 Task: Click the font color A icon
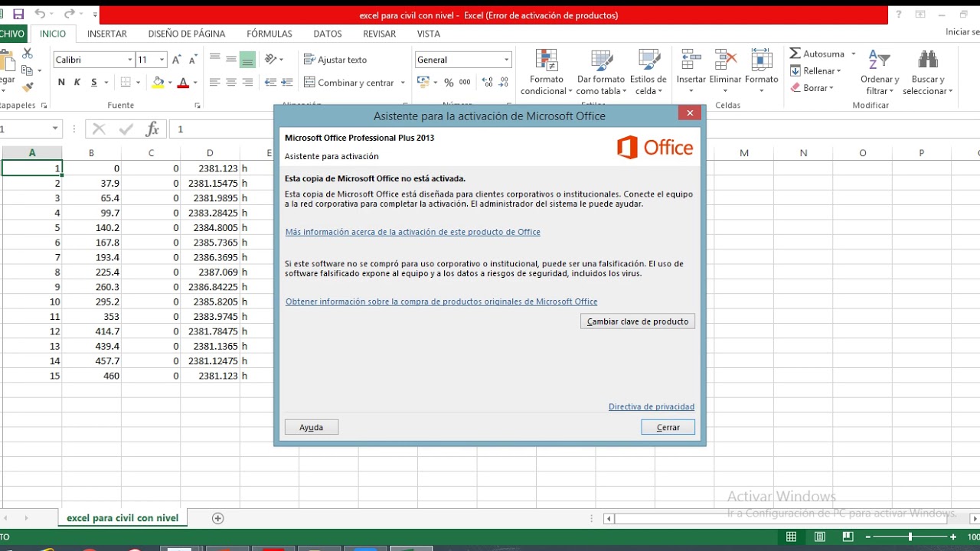183,83
